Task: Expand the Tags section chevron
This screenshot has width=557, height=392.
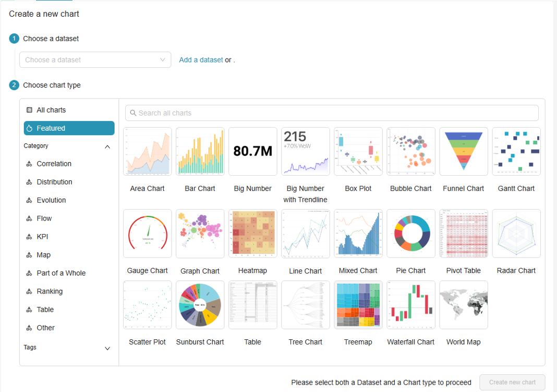Action: (x=107, y=348)
